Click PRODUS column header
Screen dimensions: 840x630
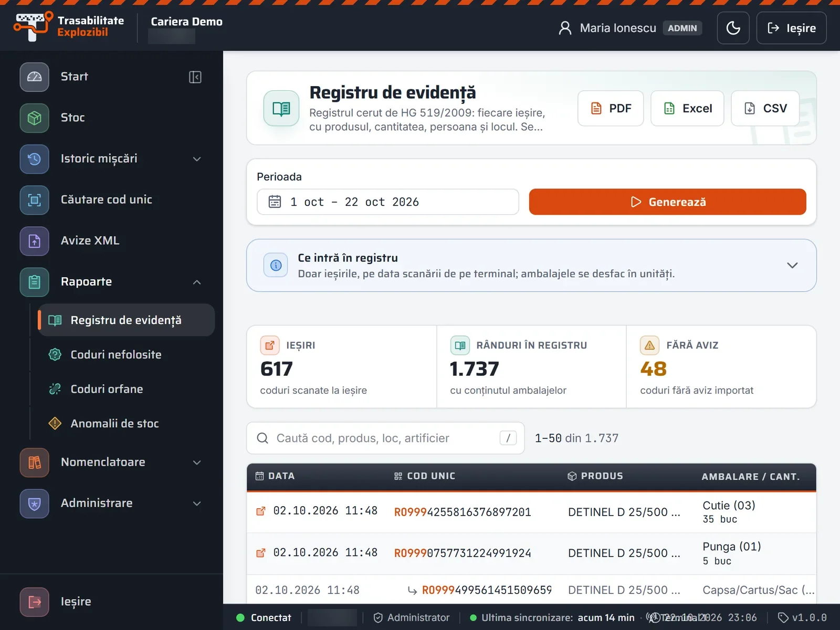[595, 476]
